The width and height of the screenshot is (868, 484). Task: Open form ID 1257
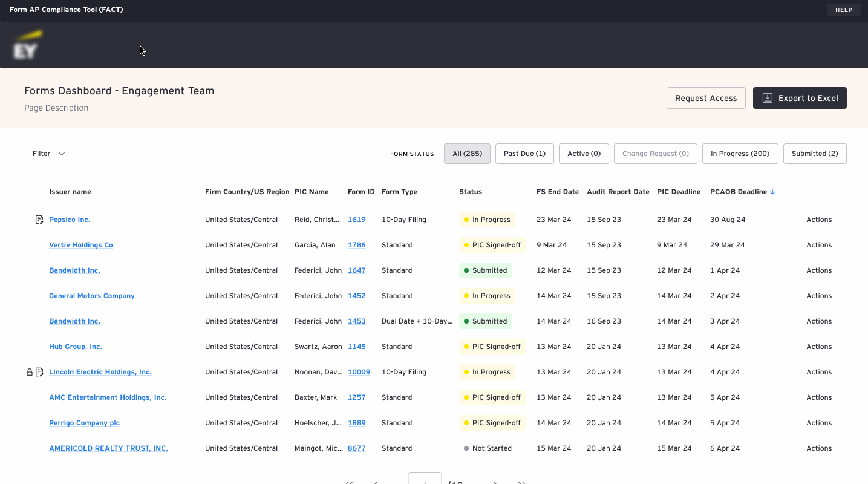[x=357, y=397]
